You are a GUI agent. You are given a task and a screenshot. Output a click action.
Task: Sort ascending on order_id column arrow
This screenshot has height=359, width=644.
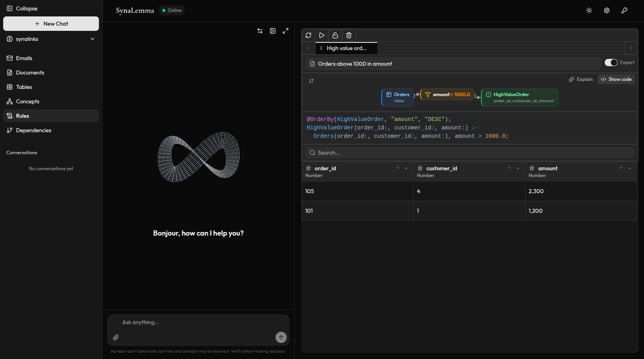(398, 168)
